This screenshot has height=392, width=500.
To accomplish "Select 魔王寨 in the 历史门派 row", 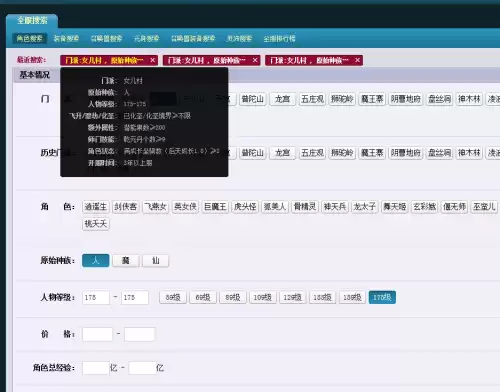I will [372, 153].
